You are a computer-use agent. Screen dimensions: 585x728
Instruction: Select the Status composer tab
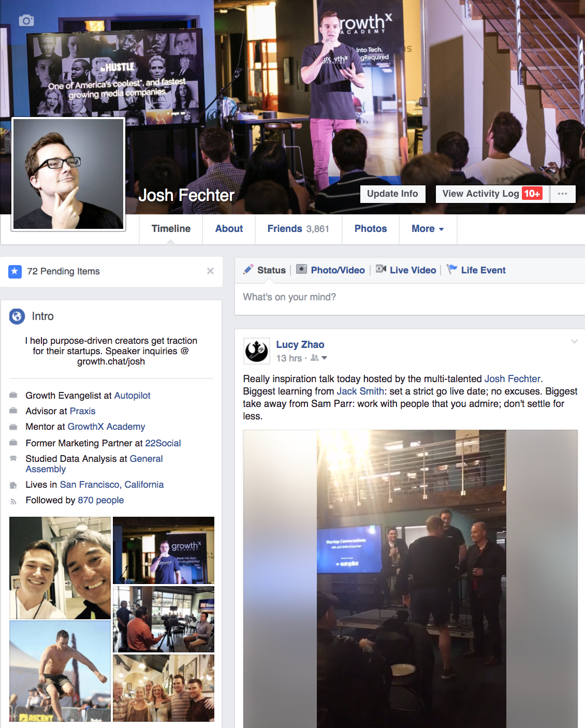[265, 270]
